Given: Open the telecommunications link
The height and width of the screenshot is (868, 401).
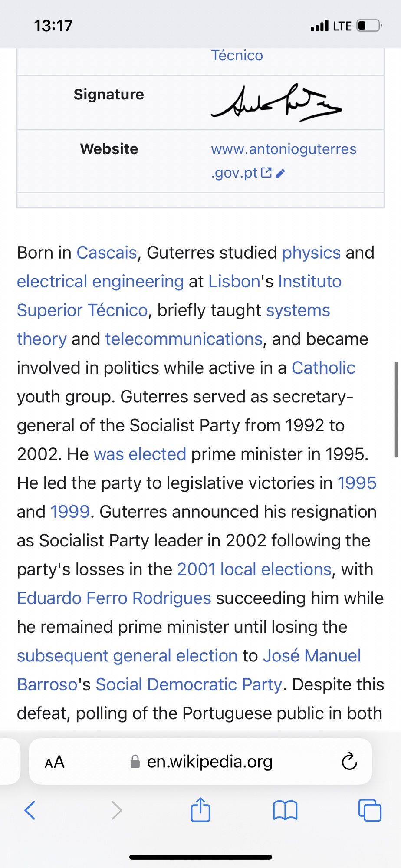Looking at the screenshot, I should 184,339.
